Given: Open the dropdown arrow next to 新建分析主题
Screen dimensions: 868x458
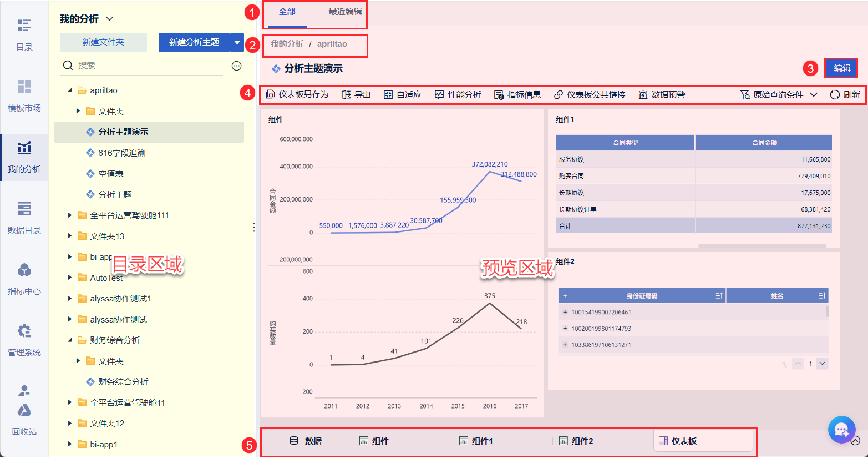Looking at the screenshot, I should click(237, 42).
